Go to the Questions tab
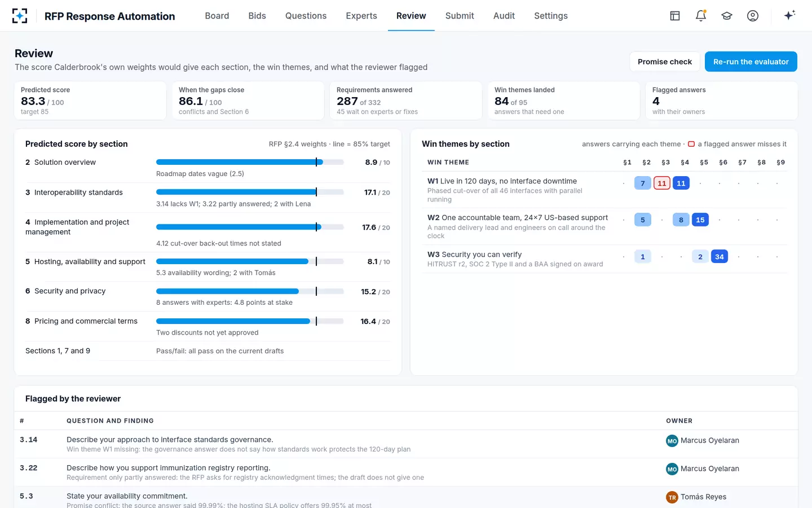The width and height of the screenshot is (812, 508). coord(306,16)
